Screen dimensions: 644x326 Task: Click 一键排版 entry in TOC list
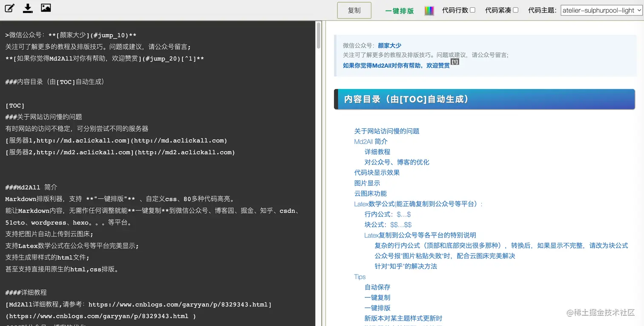[x=377, y=308]
